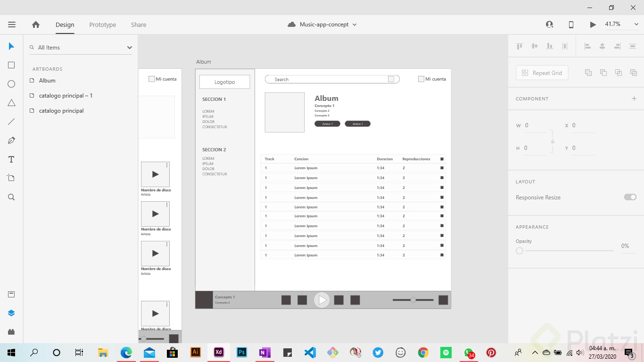Toggle the Layers panel icon
This screenshot has width=644, height=362.
click(11, 313)
